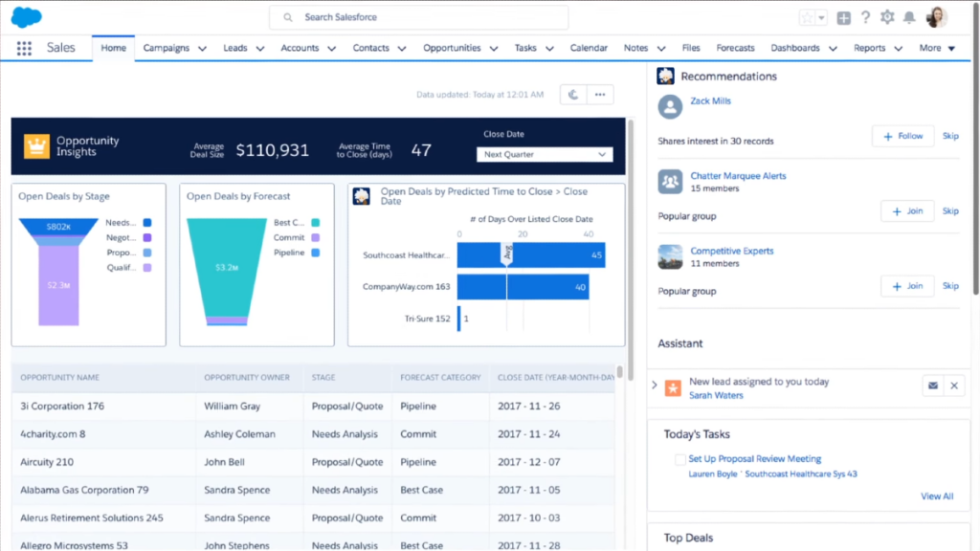The height and width of the screenshot is (551, 980).
Task: Expand the Contacts tab menu arrow
Action: [402, 48]
